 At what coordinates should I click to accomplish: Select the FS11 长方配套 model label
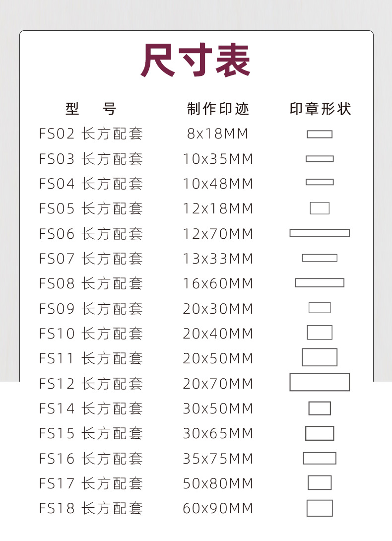[91, 358]
